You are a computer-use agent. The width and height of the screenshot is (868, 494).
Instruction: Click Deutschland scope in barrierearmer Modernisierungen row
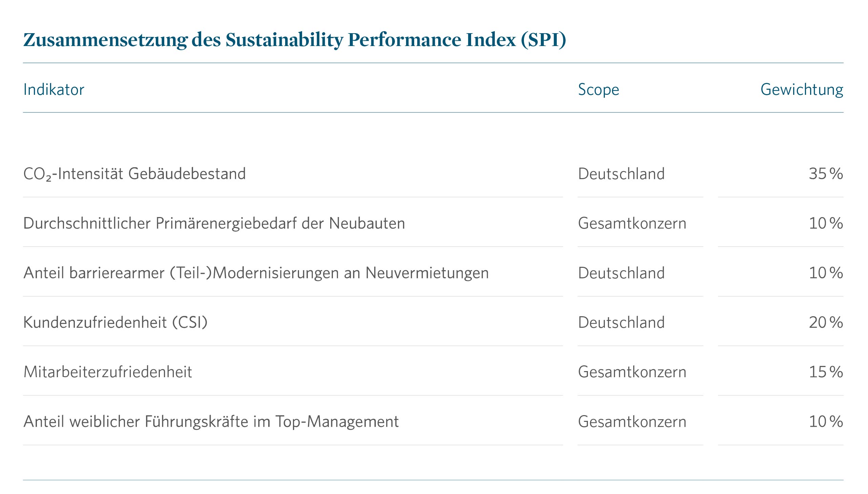click(621, 273)
